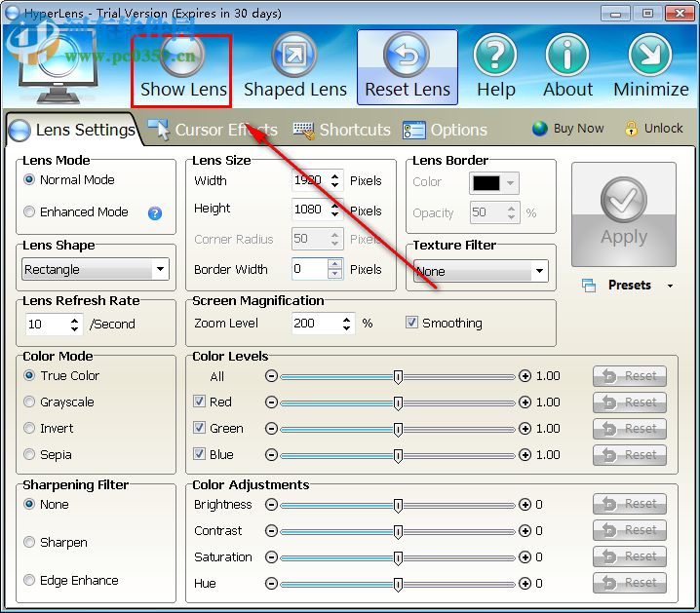Open Help with the question mark icon
The height and width of the screenshot is (613, 700).
click(x=495, y=56)
